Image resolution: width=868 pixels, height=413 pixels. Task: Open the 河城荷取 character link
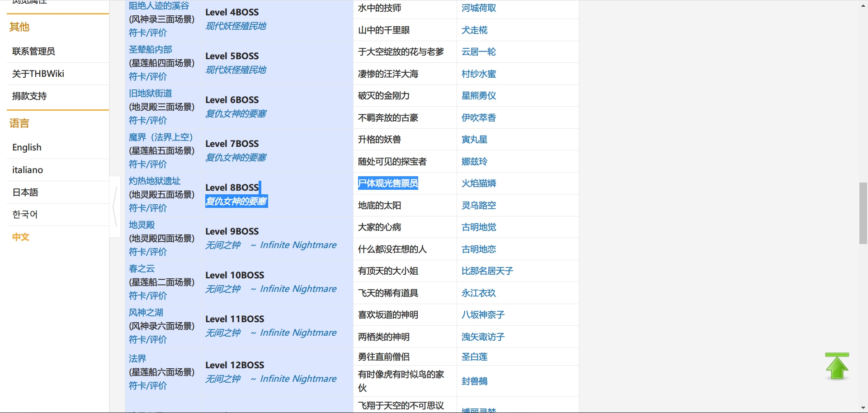[479, 8]
